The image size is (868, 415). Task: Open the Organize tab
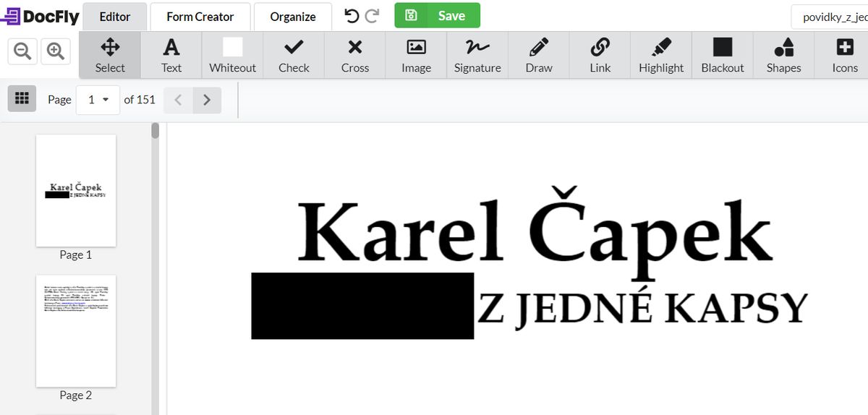(293, 16)
